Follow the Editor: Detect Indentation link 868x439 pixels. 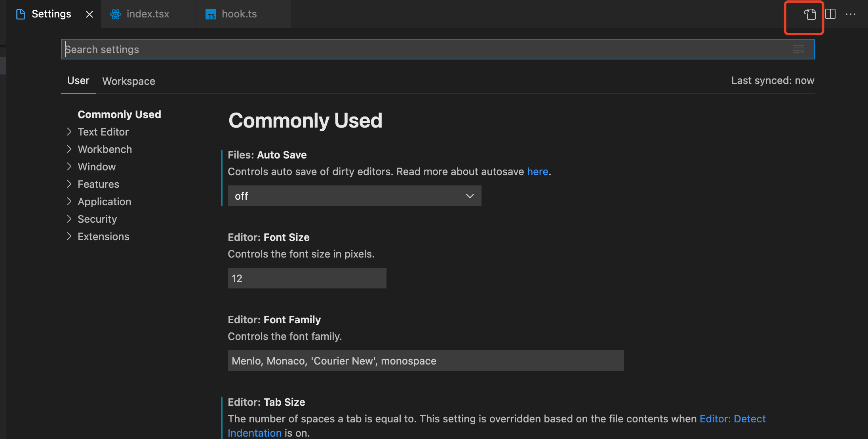[732, 419]
